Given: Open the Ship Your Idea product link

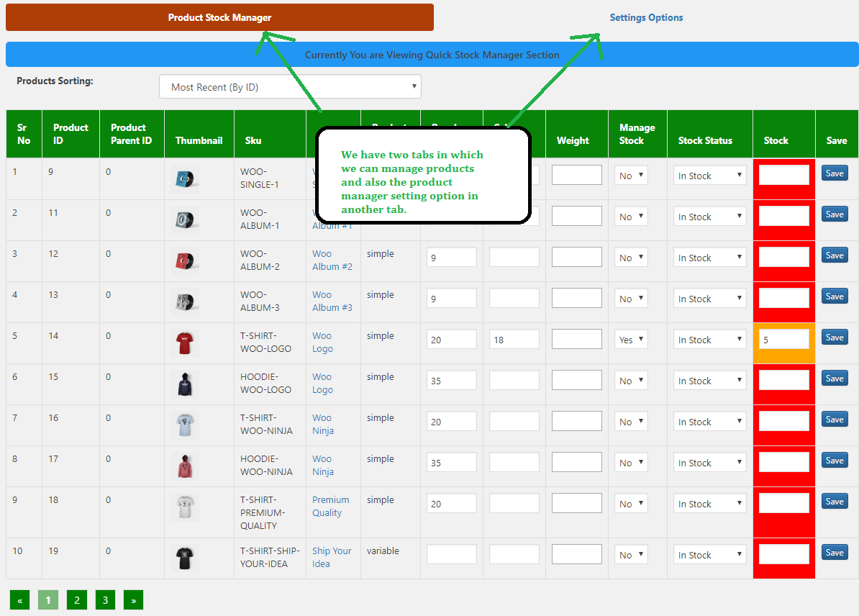Looking at the screenshot, I should pos(332,557).
